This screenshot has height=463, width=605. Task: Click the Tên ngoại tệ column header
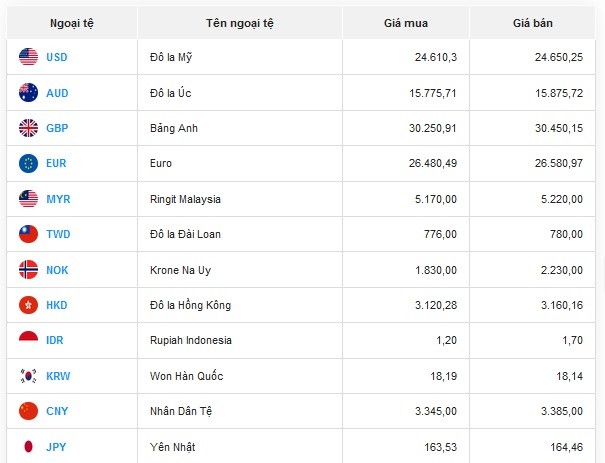click(x=239, y=22)
